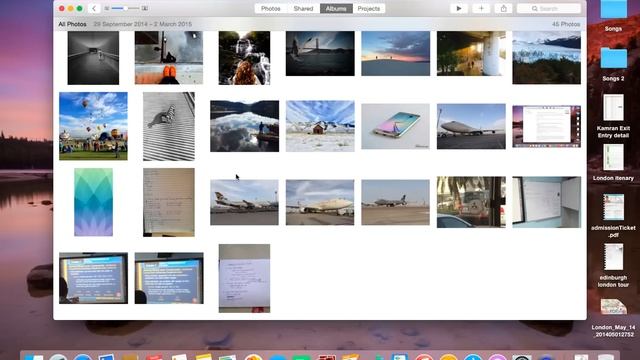Click the green zoom window button
The height and width of the screenshot is (360, 640).
tap(80, 8)
